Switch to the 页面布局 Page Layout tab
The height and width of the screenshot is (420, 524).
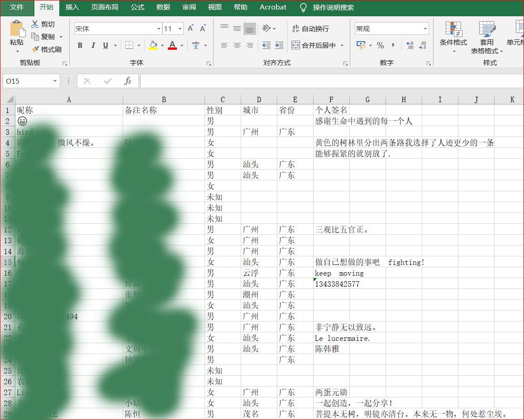(105, 7)
